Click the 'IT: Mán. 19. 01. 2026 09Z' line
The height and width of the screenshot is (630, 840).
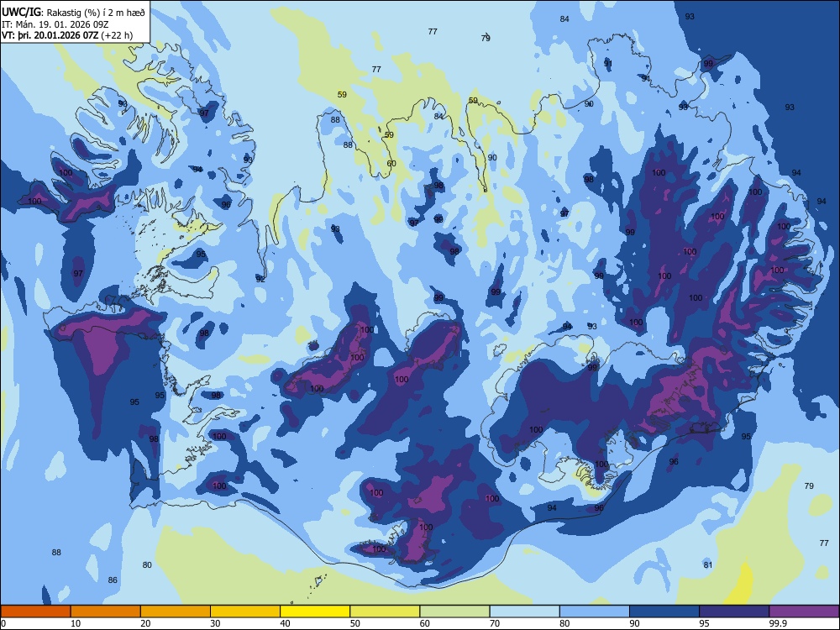[x=55, y=24]
